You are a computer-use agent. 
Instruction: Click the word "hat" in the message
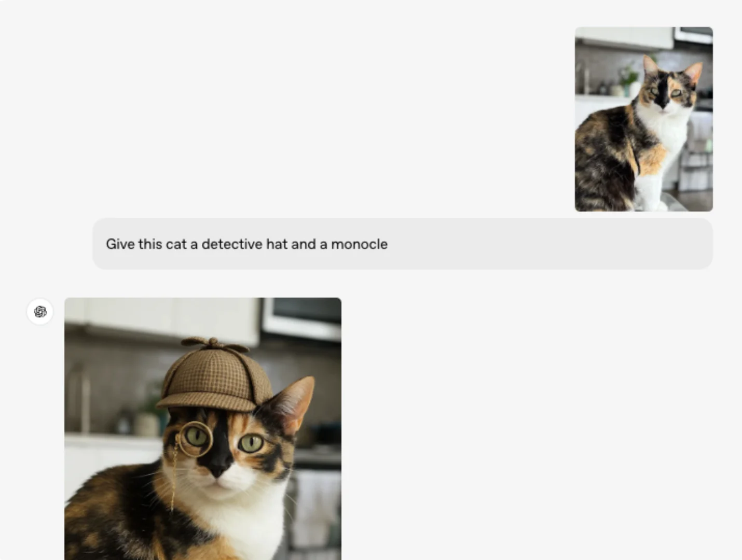[277, 244]
